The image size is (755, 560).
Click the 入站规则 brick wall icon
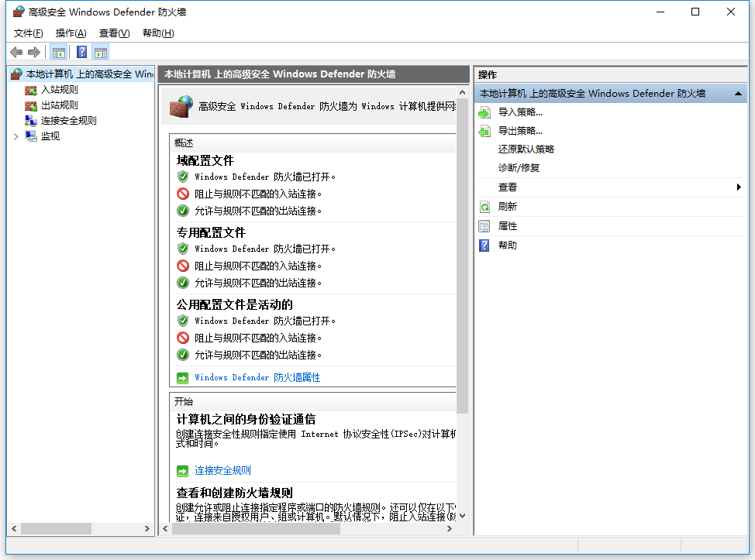coord(31,90)
